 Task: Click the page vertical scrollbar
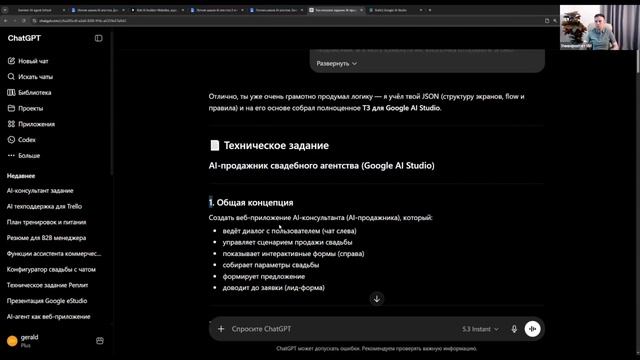(x=637, y=61)
